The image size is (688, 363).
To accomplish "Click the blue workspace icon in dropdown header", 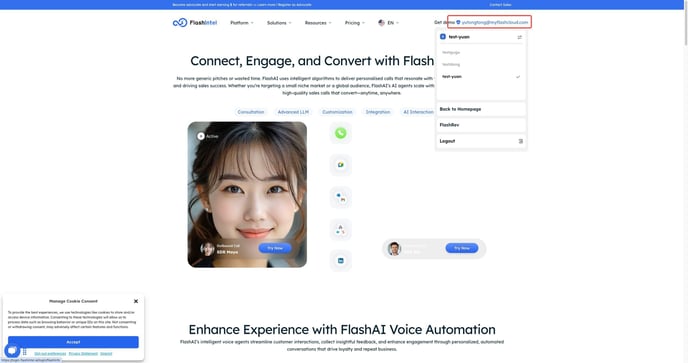I will pyautogui.click(x=443, y=37).
